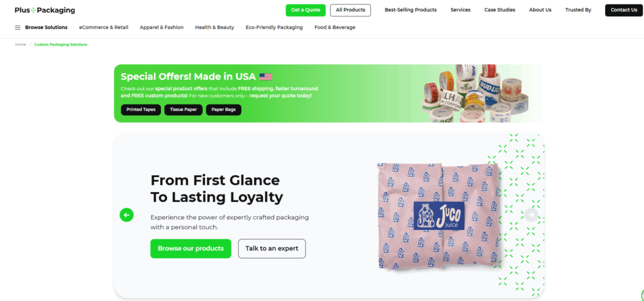644x301 pixels.
Task: Click the Juco juice package image
Action: pyautogui.click(x=438, y=217)
